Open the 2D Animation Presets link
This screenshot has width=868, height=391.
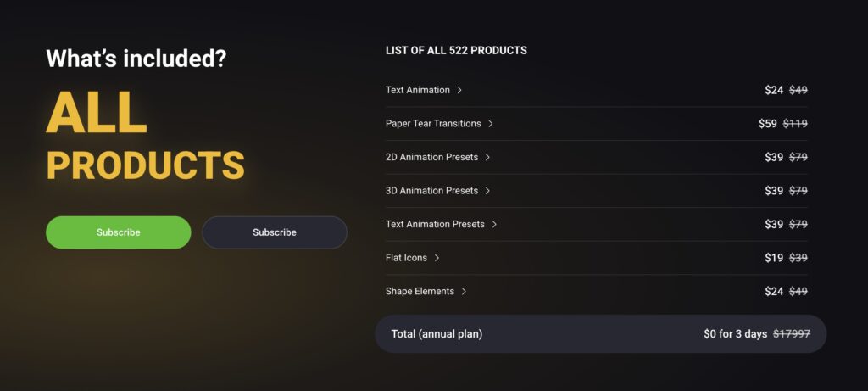(431, 157)
